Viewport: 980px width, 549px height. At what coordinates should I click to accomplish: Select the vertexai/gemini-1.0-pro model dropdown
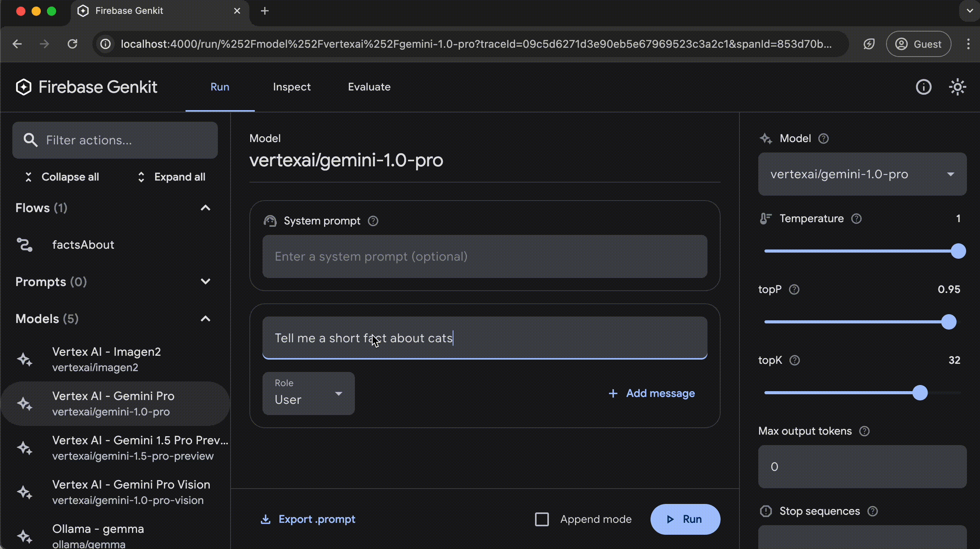point(863,174)
